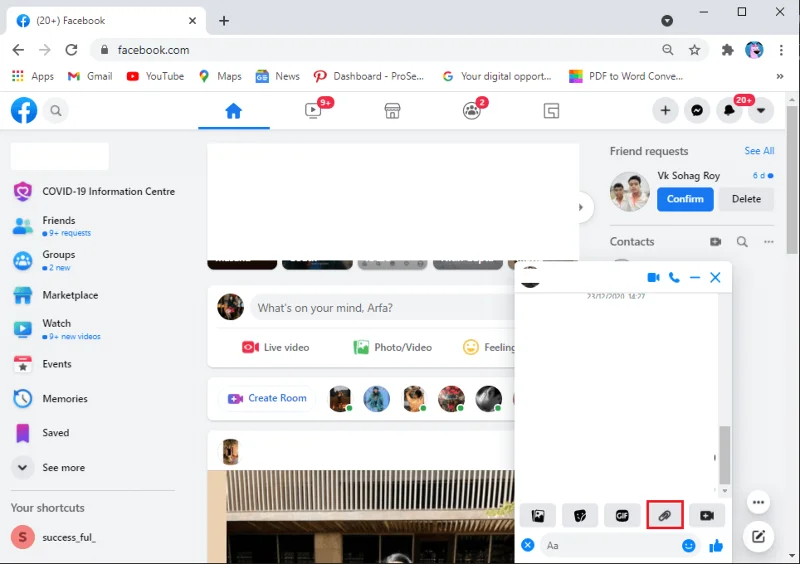Add a Photo/Video to a post

point(393,348)
